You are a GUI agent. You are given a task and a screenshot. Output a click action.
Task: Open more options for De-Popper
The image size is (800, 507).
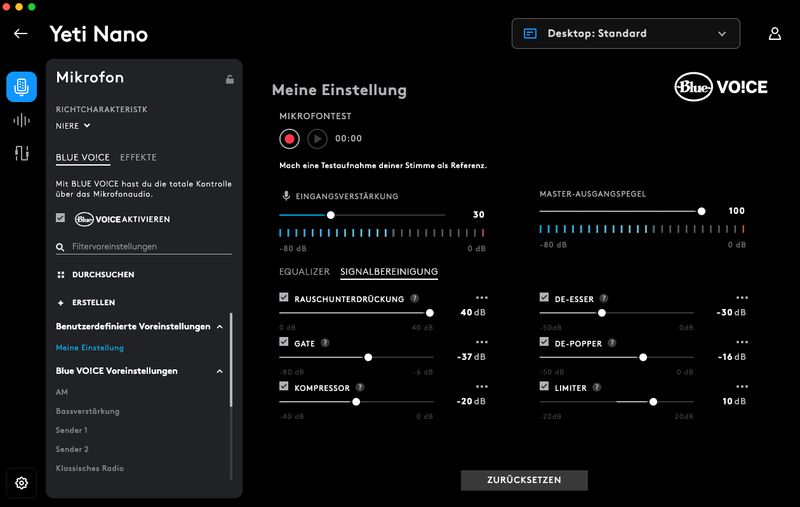click(742, 342)
